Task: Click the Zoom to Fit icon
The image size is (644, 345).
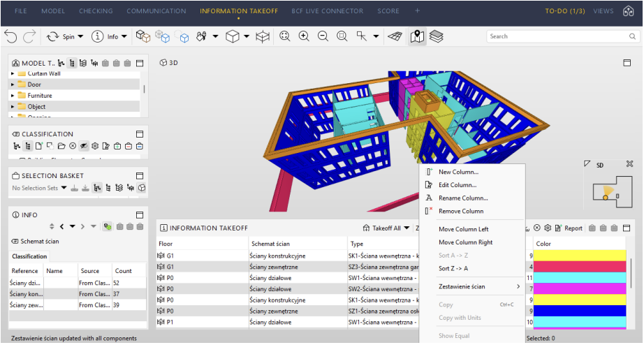Action: 284,36
